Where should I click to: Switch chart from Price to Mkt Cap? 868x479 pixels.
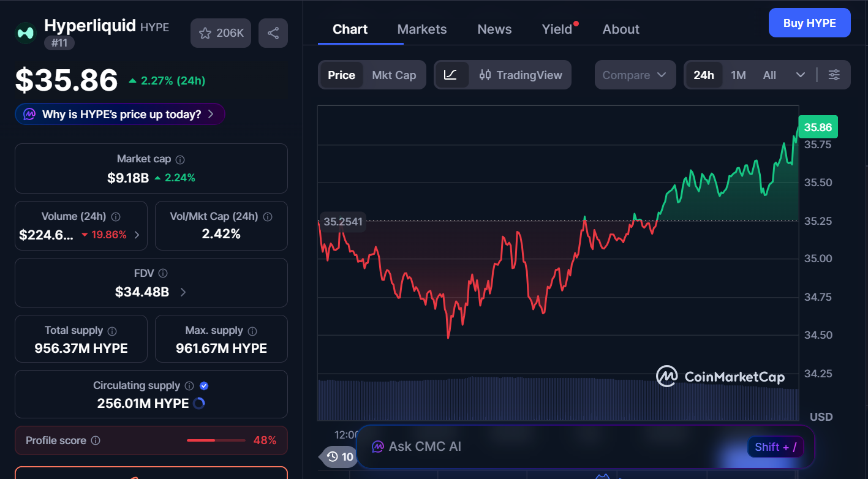(x=394, y=75)
